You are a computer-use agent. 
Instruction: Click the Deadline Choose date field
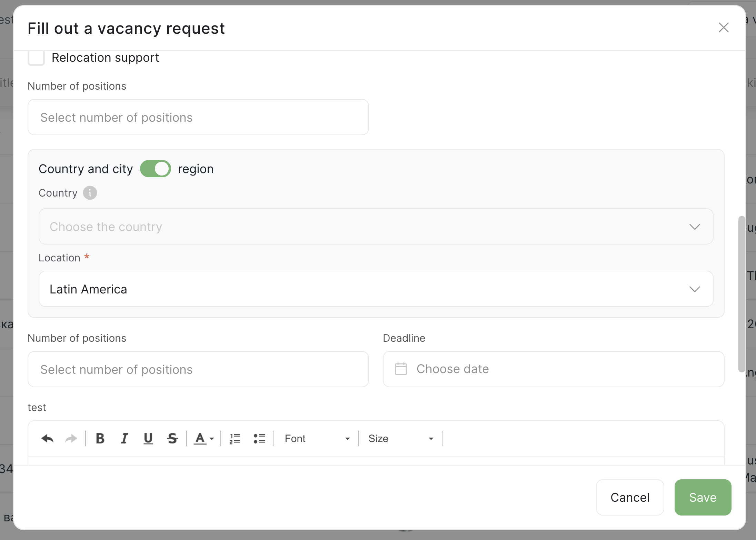click(553, 369)
